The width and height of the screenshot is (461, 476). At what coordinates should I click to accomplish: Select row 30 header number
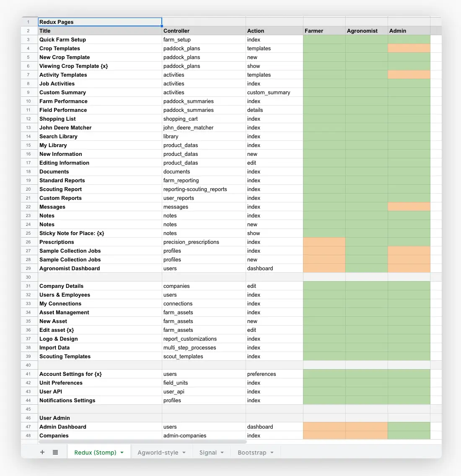pyautogui.click(x=29, y=277)
